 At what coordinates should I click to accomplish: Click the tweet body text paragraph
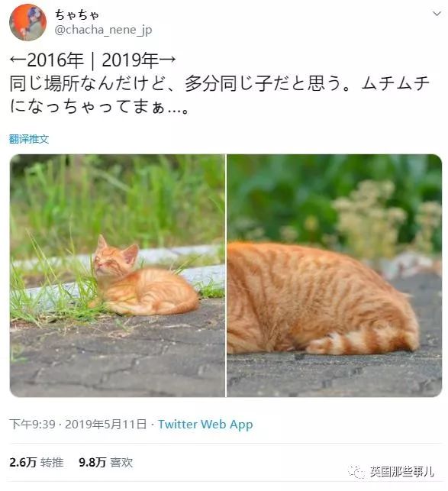coord(219,95)
